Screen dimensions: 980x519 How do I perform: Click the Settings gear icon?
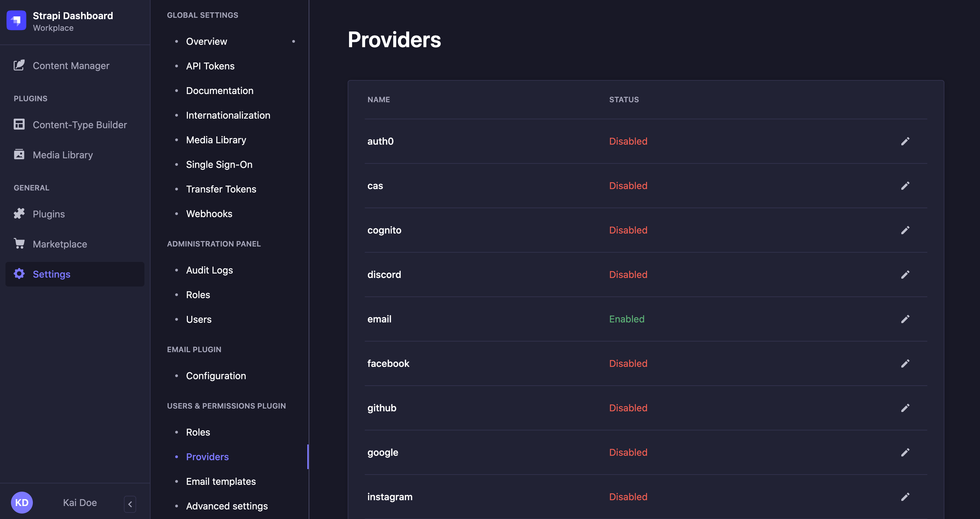(19, 274)
